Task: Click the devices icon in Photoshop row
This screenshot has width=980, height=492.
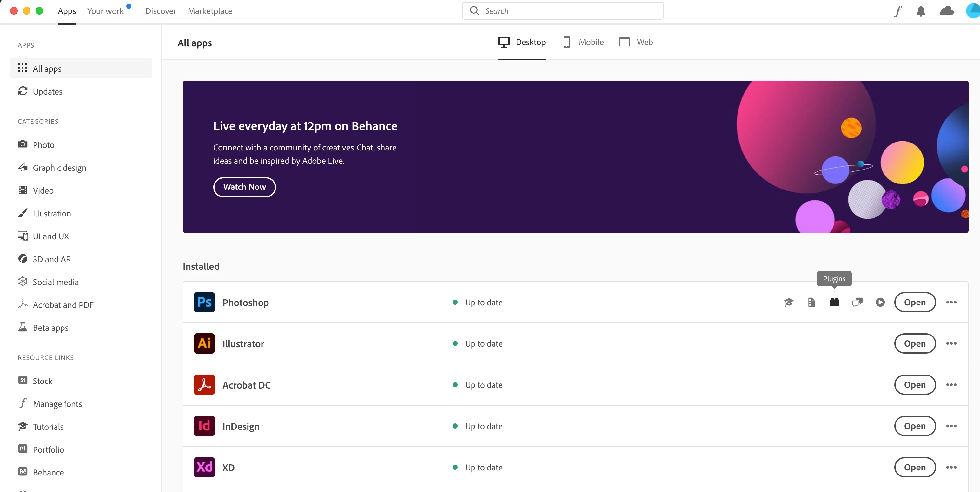Action: click(857, 302)
